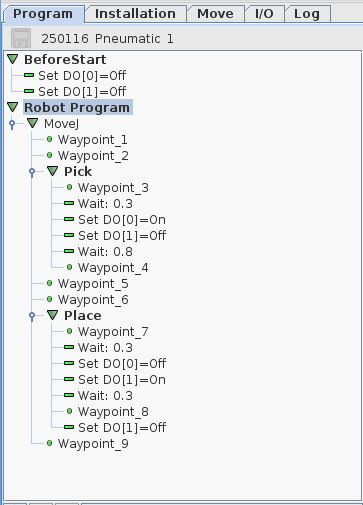Screen dimensions: 363x505
Task: Select the Waypoint_1 dot icon
Action: point(49,139)
